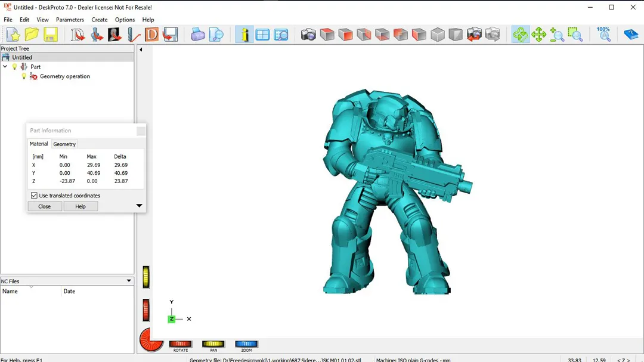Collapse the side panel with the black arrow

(141, 49)
